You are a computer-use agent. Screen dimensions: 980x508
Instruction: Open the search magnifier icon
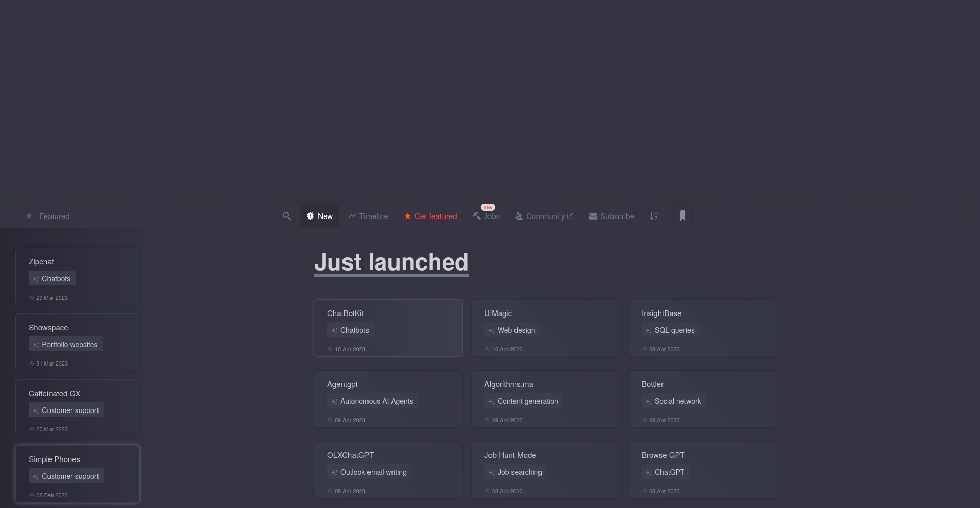[x=287, y=216]
